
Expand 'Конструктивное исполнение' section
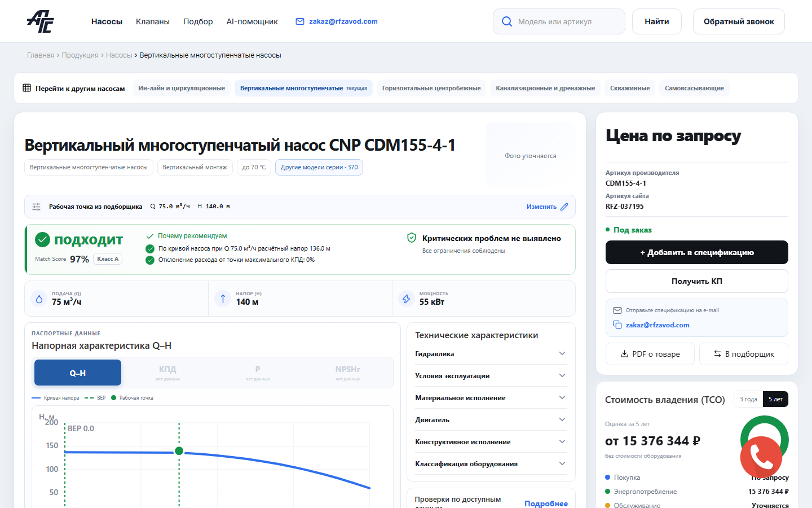[491, 442]
